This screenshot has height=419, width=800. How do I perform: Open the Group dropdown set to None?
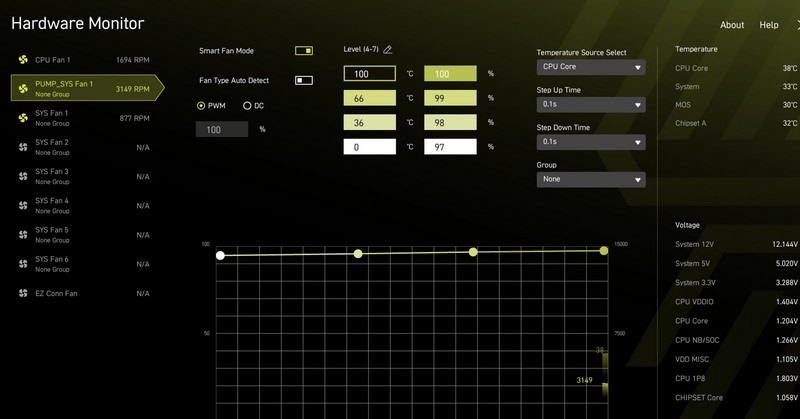pyautogui.click(x=591, y=180)
